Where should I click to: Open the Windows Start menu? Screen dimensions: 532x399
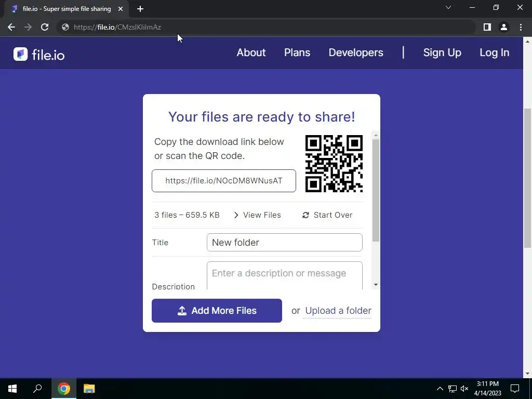click(x=12, y=389)
